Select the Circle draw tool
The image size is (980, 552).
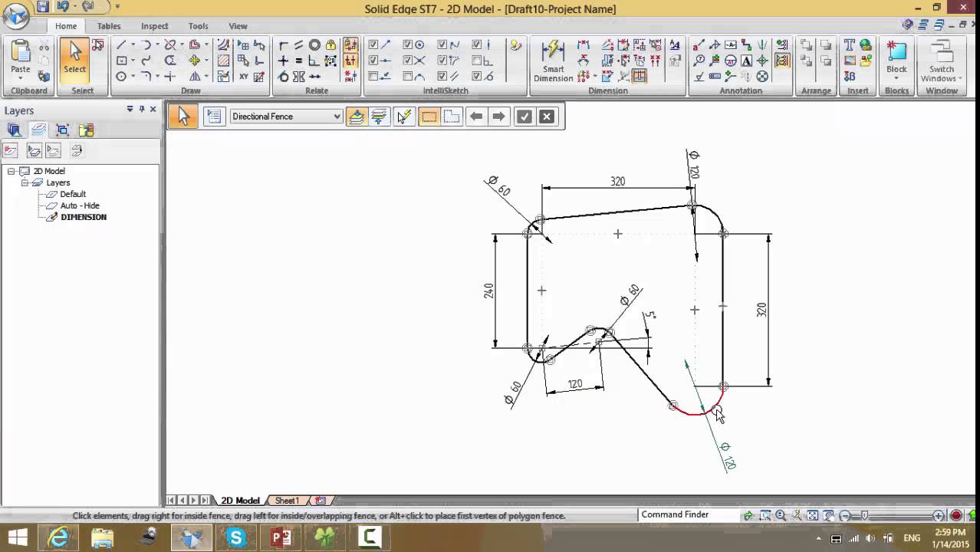[121, 77]
